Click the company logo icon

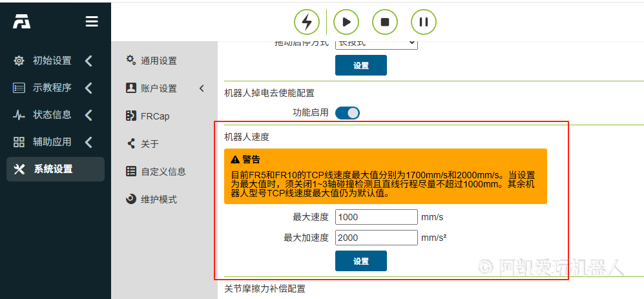tap(22, 22)
